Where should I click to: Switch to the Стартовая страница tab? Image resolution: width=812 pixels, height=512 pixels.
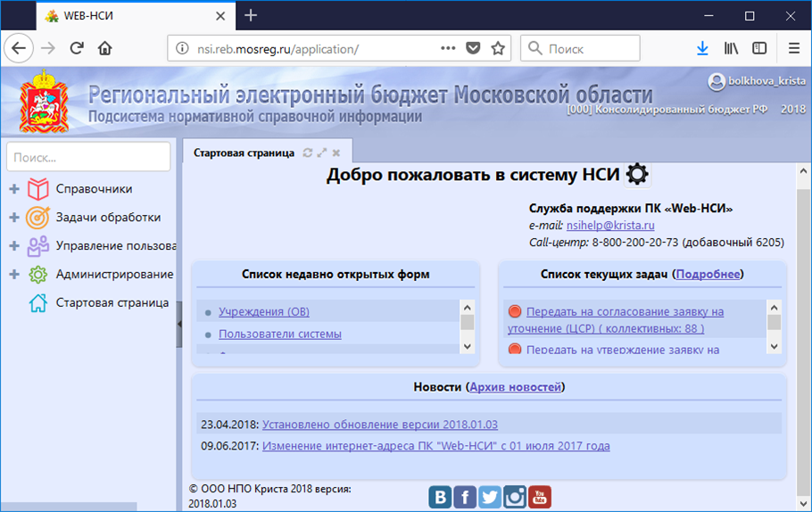(x=244, y=153)
